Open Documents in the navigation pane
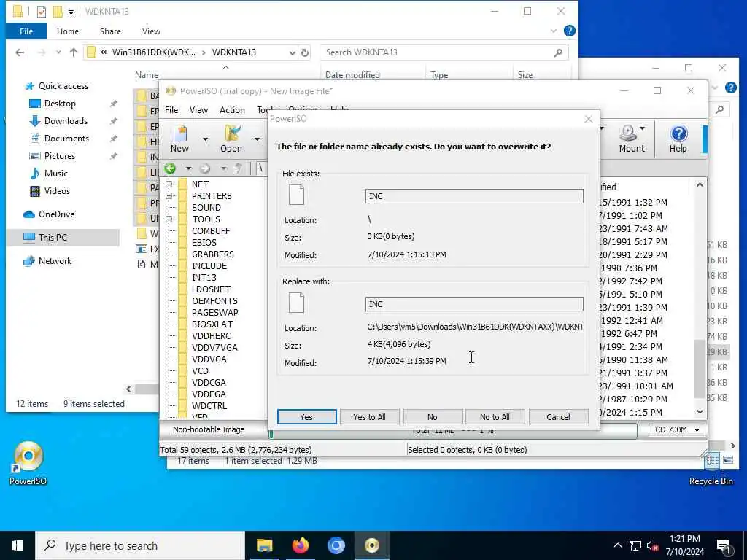The width and height of the screenshot is (747, 560). (66, 139)
